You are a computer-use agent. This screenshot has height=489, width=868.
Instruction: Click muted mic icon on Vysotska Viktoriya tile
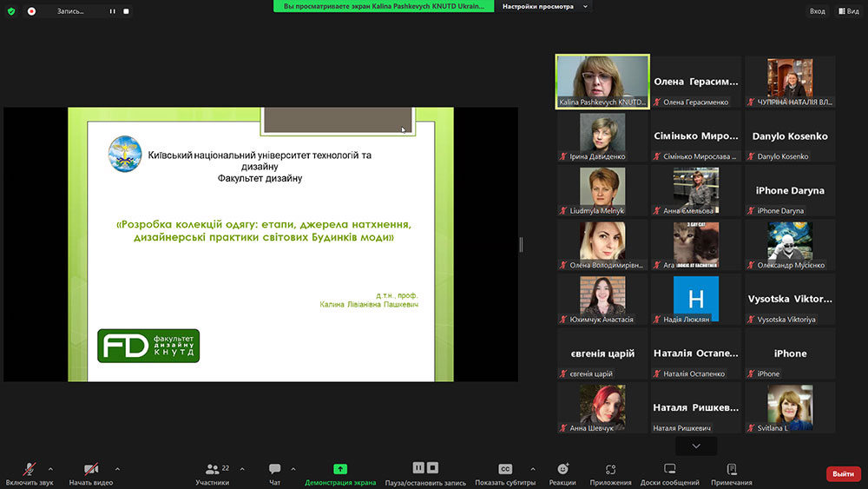tap(751, 320)
